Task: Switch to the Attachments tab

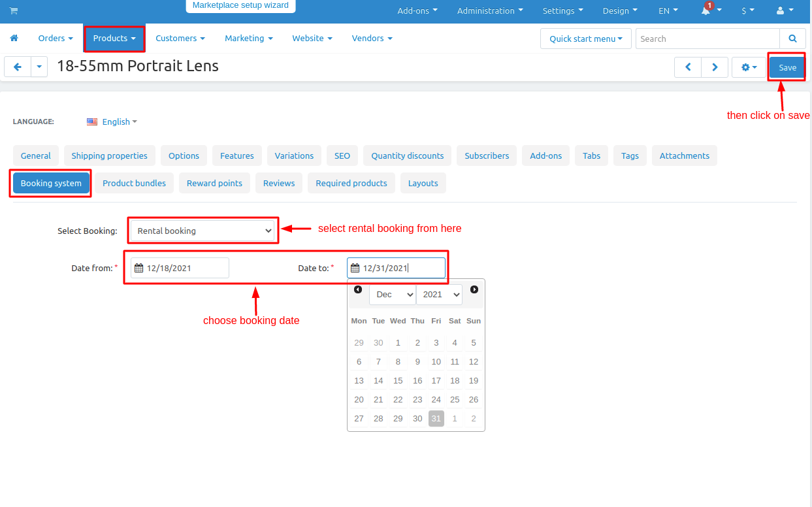Action: [x=685, y=155]
